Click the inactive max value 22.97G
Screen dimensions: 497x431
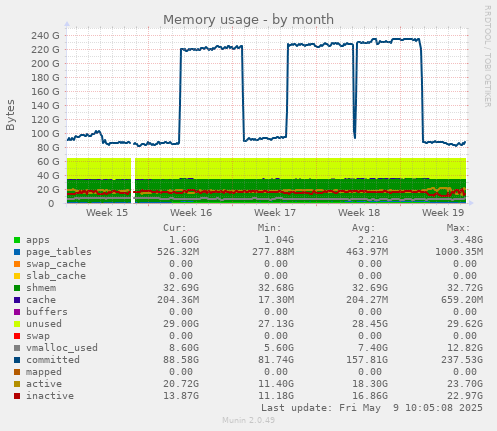(465, 396)
